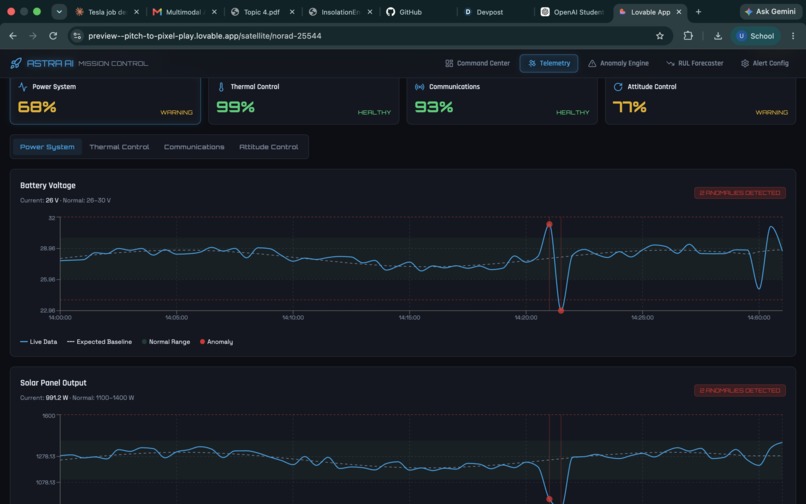Go to RUL Forecaster nav item

(x=694, y=63)
